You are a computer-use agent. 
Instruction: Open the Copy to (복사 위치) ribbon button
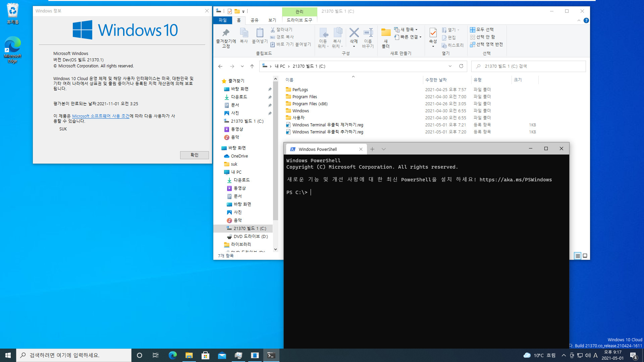(337, 38)
